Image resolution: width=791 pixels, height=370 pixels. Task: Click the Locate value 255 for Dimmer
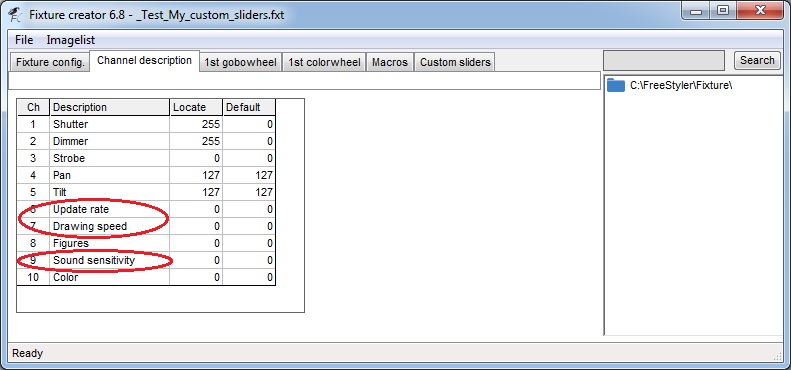tap(196, 141)
